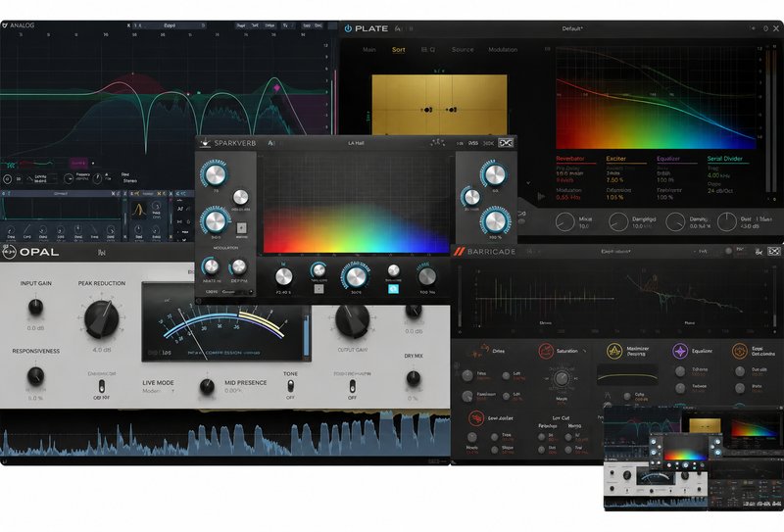Flip the Tone switch in Opal
The image size is (784, 532).
290,386
